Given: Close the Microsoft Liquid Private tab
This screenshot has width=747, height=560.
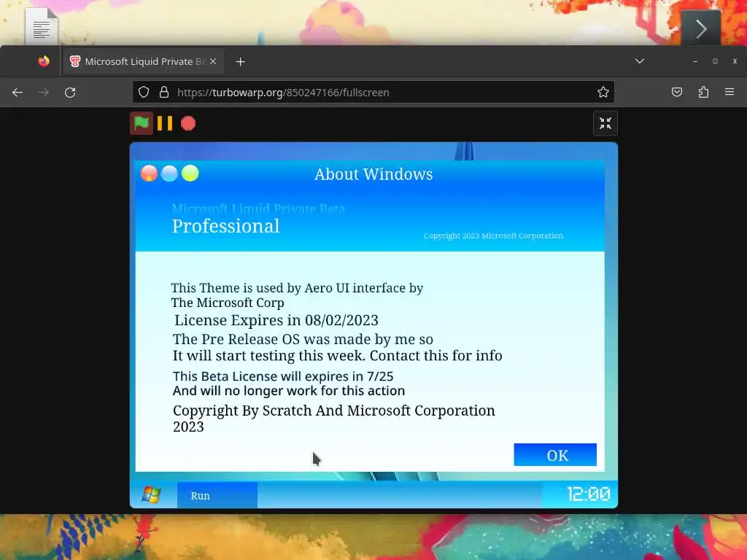Looking at the screenshot, I should pos(213,61).
